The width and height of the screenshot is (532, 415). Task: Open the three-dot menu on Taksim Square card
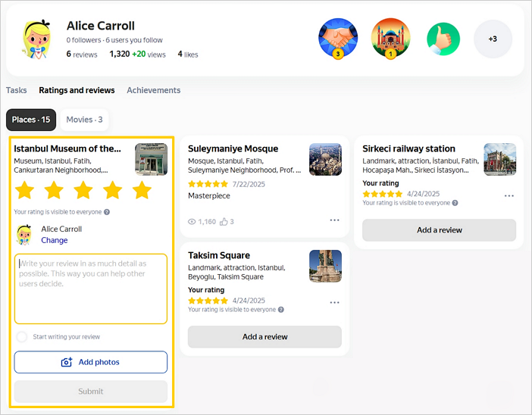334,302
